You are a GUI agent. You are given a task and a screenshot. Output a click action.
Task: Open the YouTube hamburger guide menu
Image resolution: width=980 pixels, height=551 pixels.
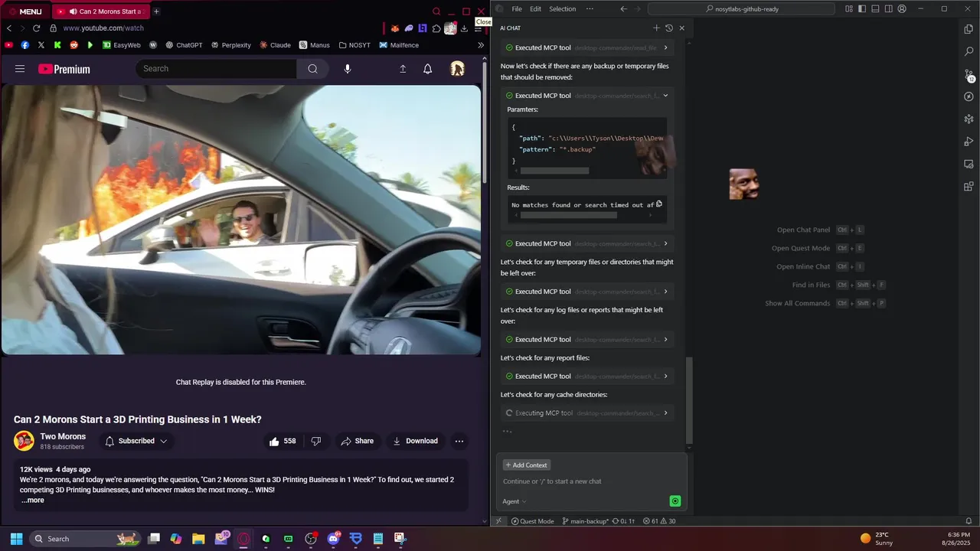pos(20,69)
